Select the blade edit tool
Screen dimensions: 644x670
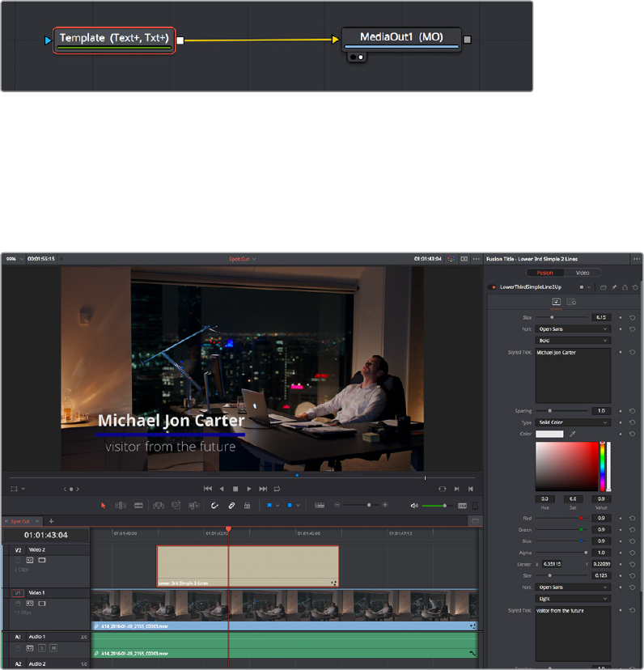pos(138,506)
